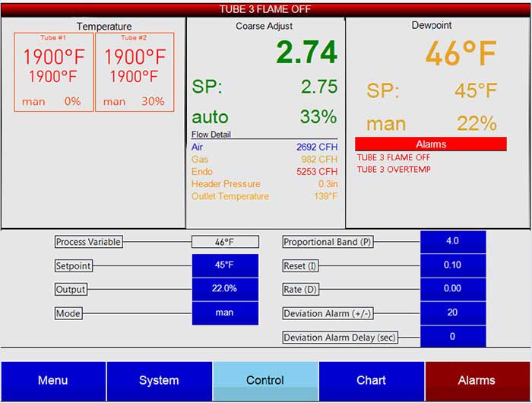
Task: Click the Output 22.0% value field
Action: [225, 289]
